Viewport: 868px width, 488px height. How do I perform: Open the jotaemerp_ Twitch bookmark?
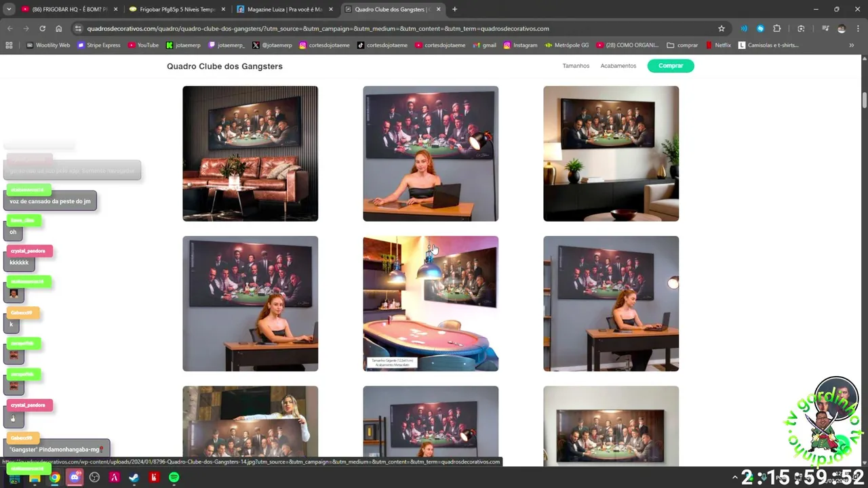(x=226, y=45)
